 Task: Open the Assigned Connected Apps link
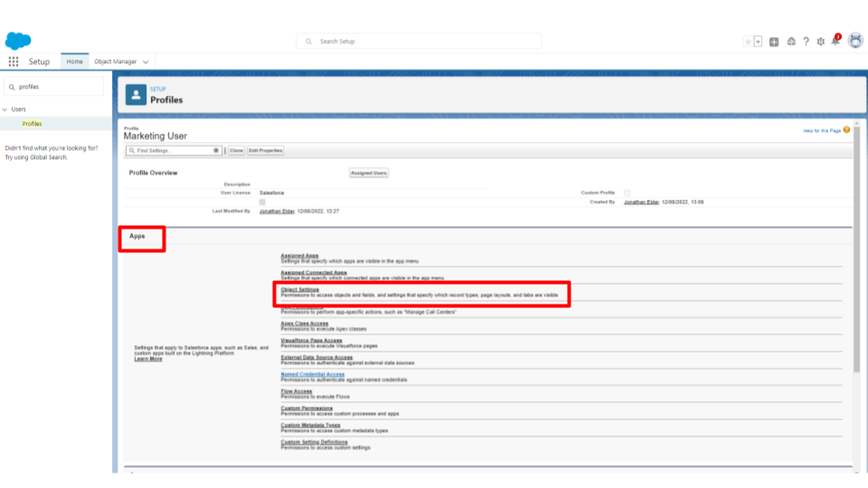(314, 272)
